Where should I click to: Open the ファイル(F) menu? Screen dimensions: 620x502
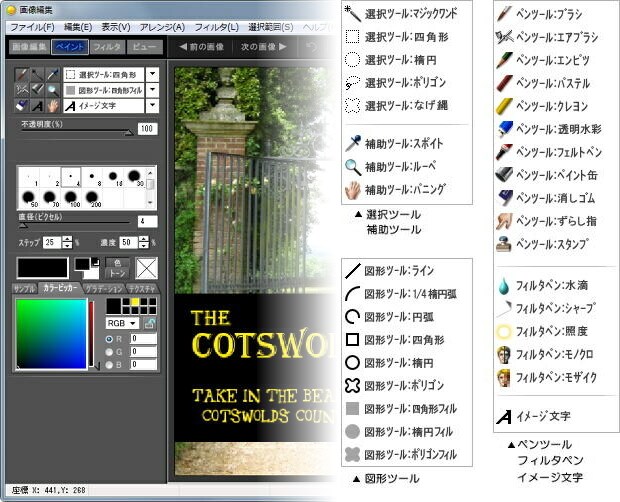(x=32, y=27)
